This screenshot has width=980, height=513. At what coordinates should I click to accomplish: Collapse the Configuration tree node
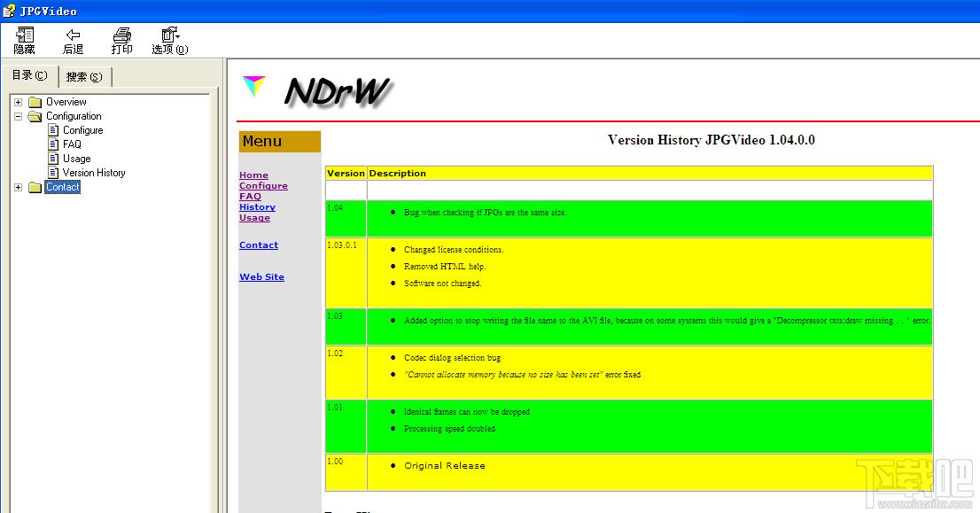tap(18, 116)
